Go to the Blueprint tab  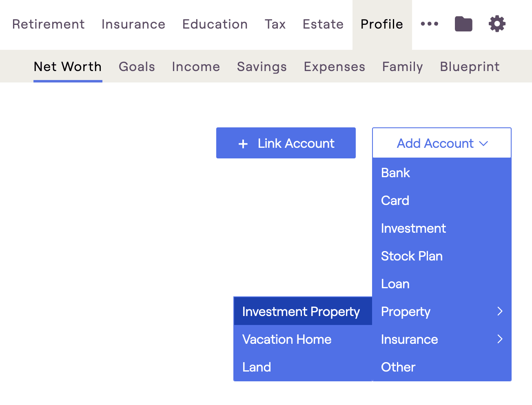(470, 67)
